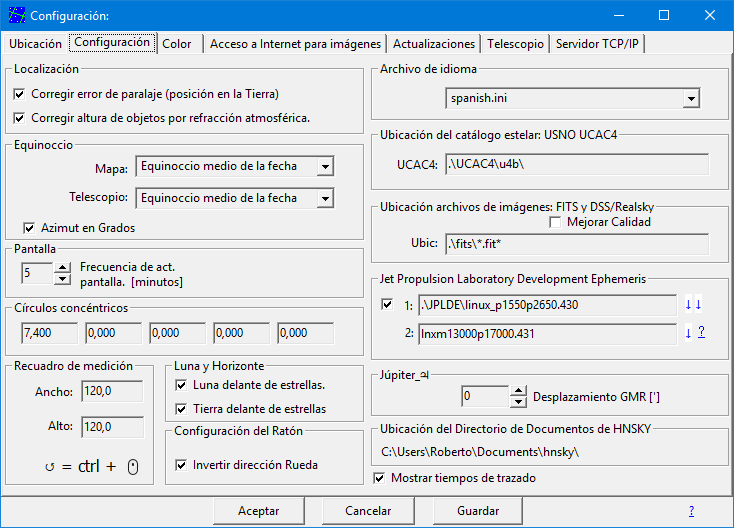
Task: Uncheck Invertir dirección Rueda
Action: tap(181, 465)
